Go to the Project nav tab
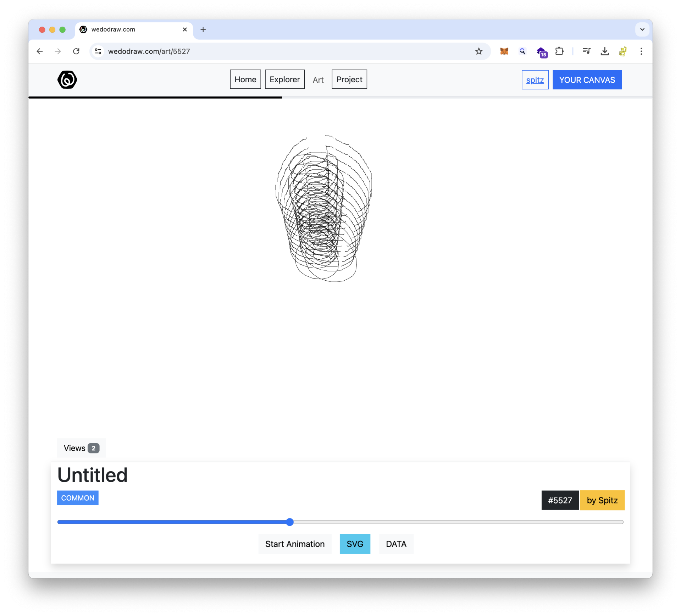This screenshot has height=616, width=681. coord(349,79)
